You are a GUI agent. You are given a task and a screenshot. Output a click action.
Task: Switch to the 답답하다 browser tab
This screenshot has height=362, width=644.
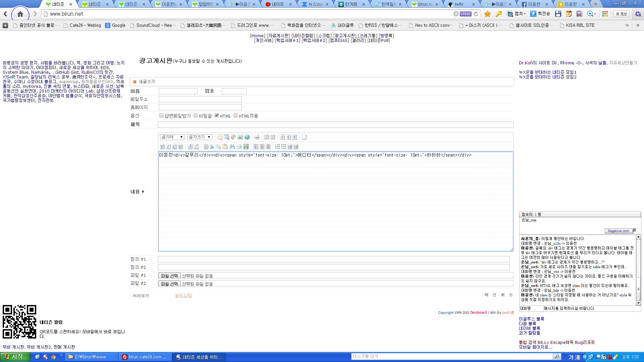coord(205,4)
